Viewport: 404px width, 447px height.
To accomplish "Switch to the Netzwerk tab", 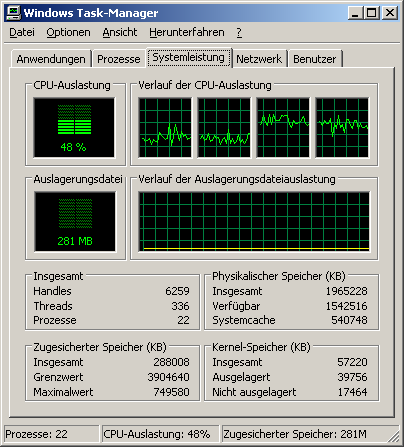I will pos(259,59).
